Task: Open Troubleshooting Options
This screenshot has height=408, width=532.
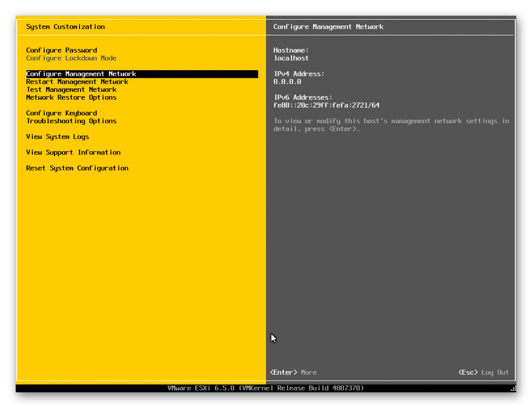Action: [x=71, y=121]
